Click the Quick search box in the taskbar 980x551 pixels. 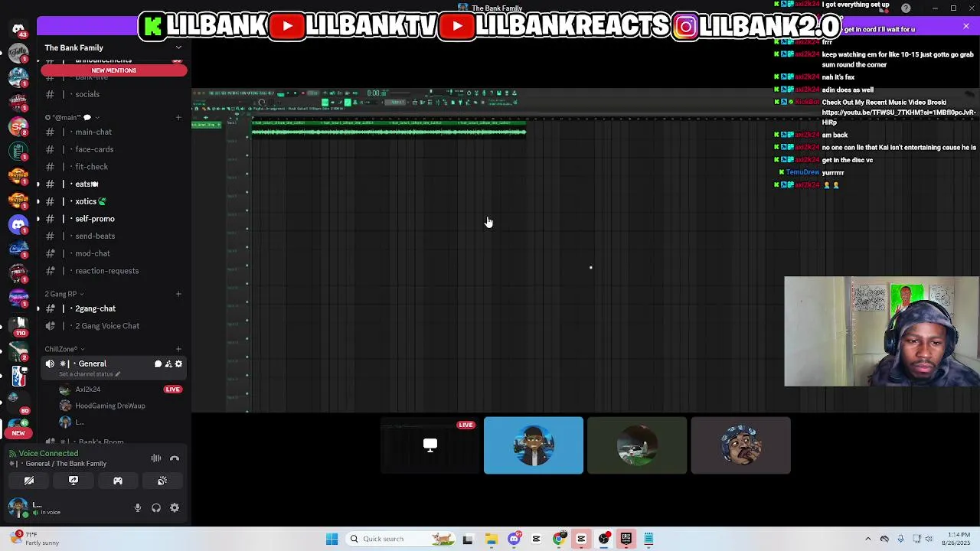pos(400,539)
